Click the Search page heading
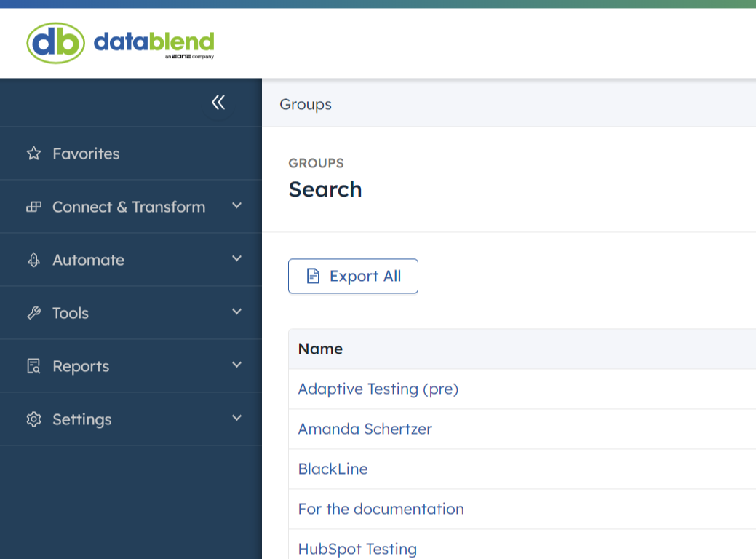 coord(325,189)
